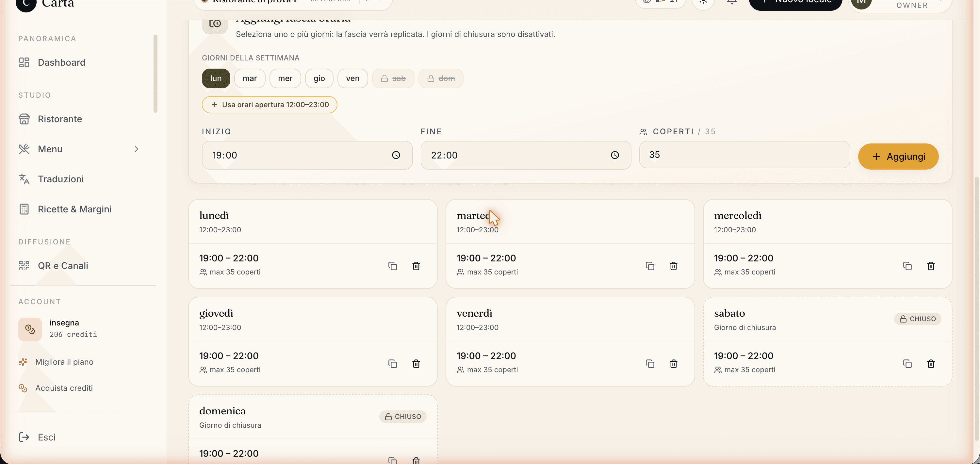
Task: Deselect the lun day chip
Action: 216,78
